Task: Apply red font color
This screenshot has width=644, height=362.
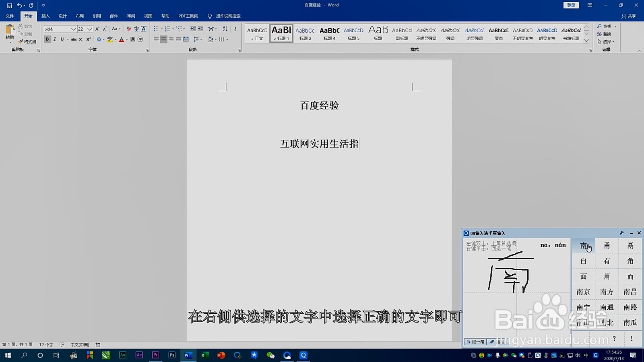Action: 121,39
